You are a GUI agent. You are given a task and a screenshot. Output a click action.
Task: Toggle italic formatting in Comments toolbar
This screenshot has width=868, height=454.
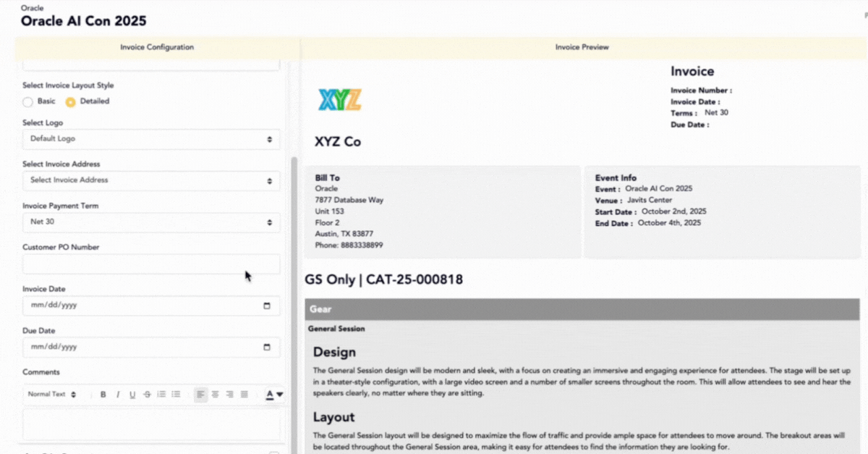(x=118, y=395)
